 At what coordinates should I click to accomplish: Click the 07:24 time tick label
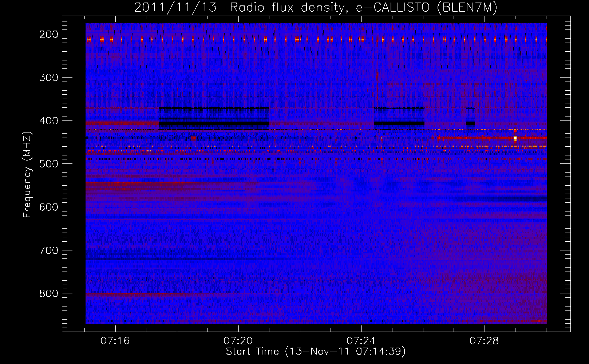[361, 341]
